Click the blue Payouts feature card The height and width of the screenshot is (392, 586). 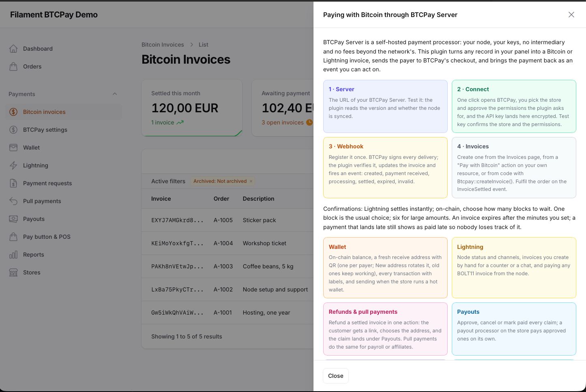pyautogui.click(x=514, y=329)
